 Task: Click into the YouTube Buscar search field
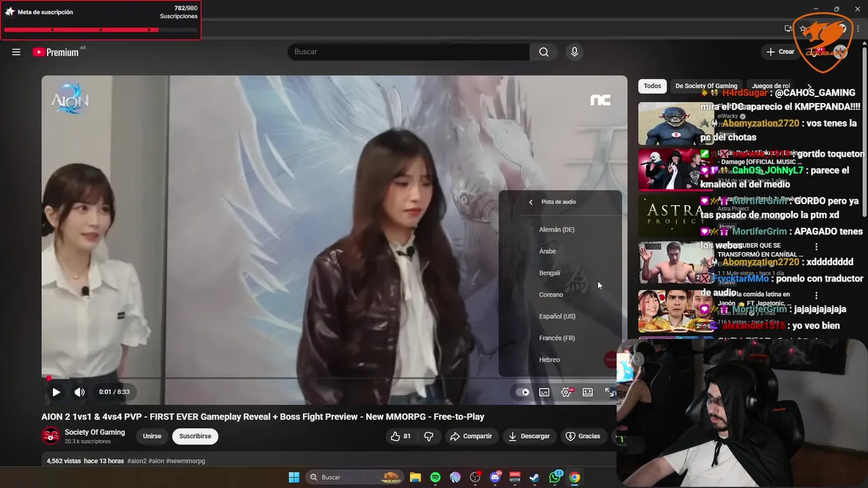click(x=409, y=52)
